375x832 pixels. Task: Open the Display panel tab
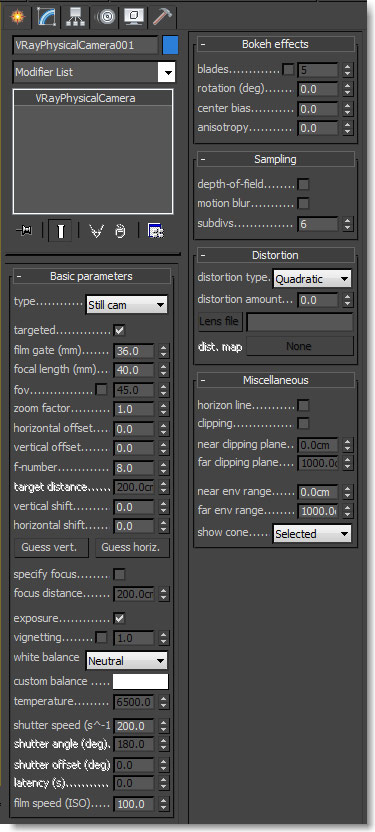click(134, 17)
